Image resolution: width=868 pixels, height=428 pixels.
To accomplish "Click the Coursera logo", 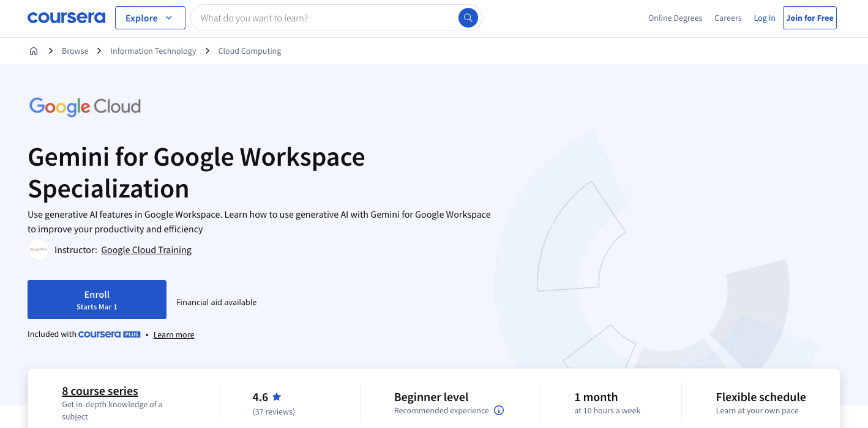I will click(x=66, y=17).
